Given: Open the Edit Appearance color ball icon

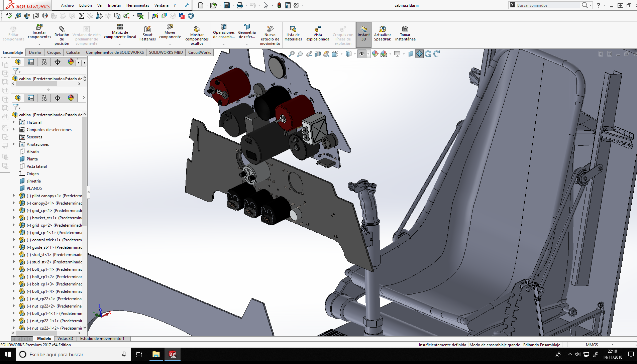Looking at the screenshot, I should (375, 54).
